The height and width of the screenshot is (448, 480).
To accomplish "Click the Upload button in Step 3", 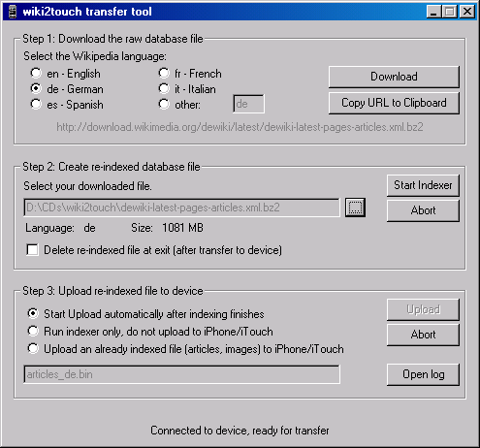I will 423,309.
